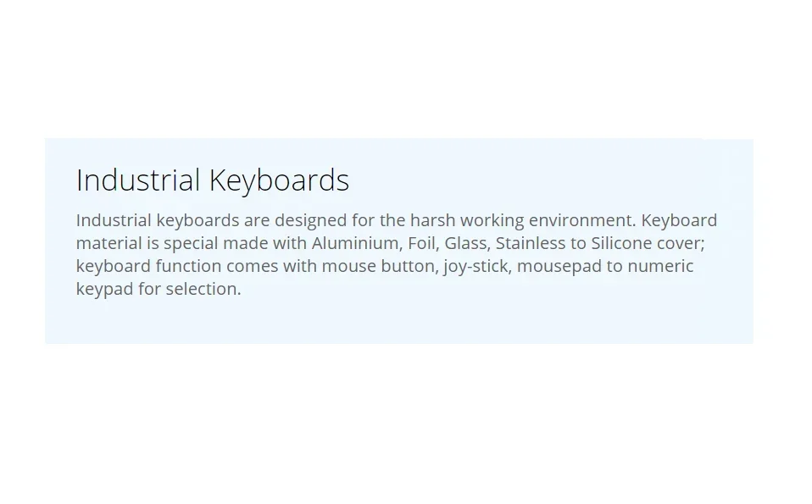Image resolution: width=812 pixels, height=504 pixels.
Task: Click the word "Keyboard" ending the first line
Action: point(679,220)
